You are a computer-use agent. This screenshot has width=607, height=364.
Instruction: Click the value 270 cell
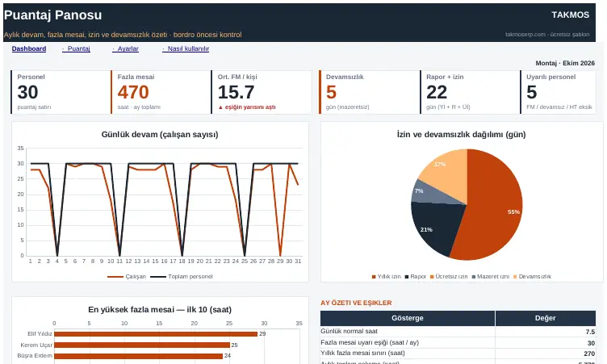tap(546, 354)
